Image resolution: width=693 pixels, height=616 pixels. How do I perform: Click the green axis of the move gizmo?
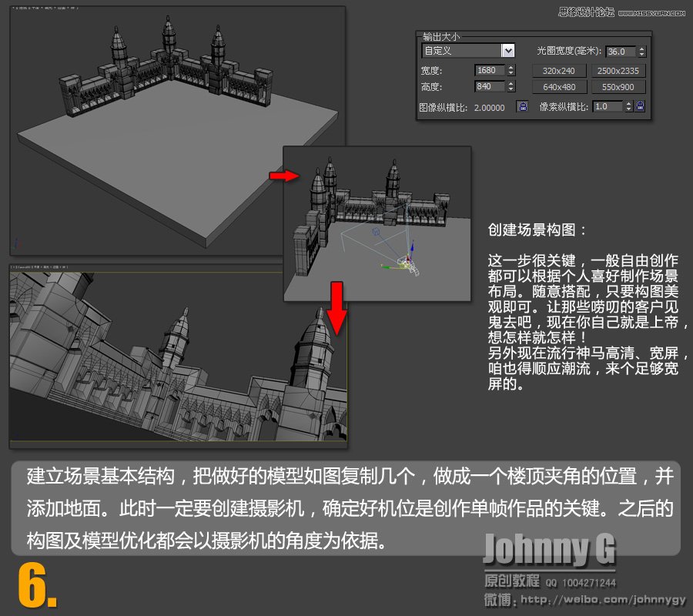(387, 268)
